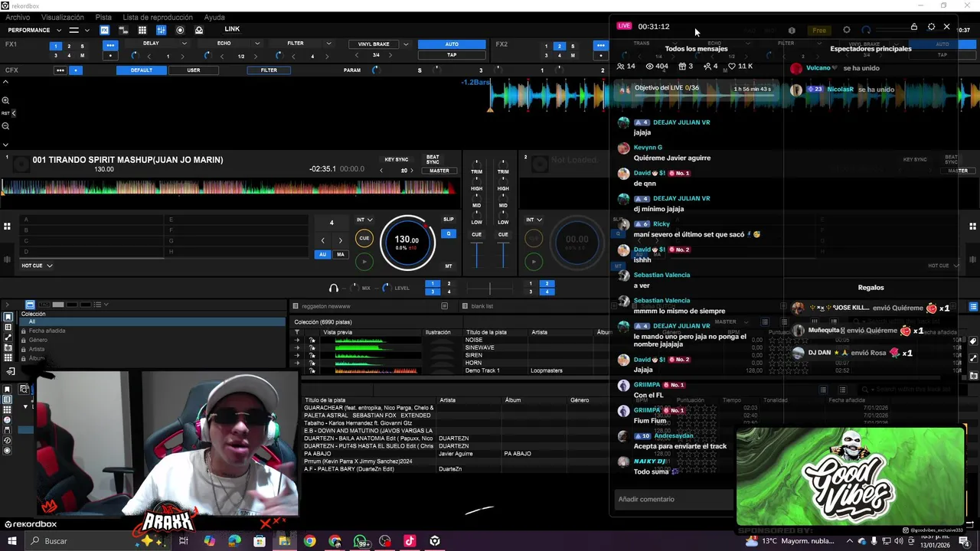Open File Explorer from the taskbar

tap(284, 541)
